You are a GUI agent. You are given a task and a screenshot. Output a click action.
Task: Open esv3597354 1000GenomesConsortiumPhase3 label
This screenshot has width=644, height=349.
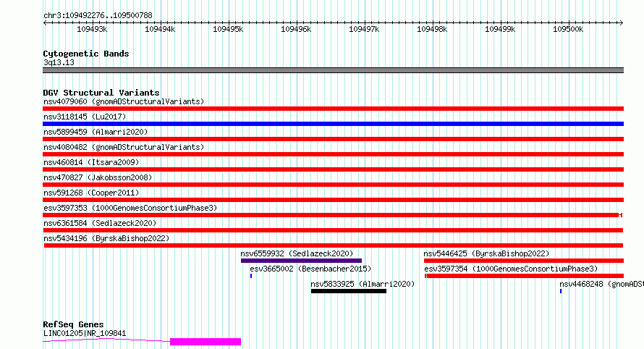pos(511,269)
